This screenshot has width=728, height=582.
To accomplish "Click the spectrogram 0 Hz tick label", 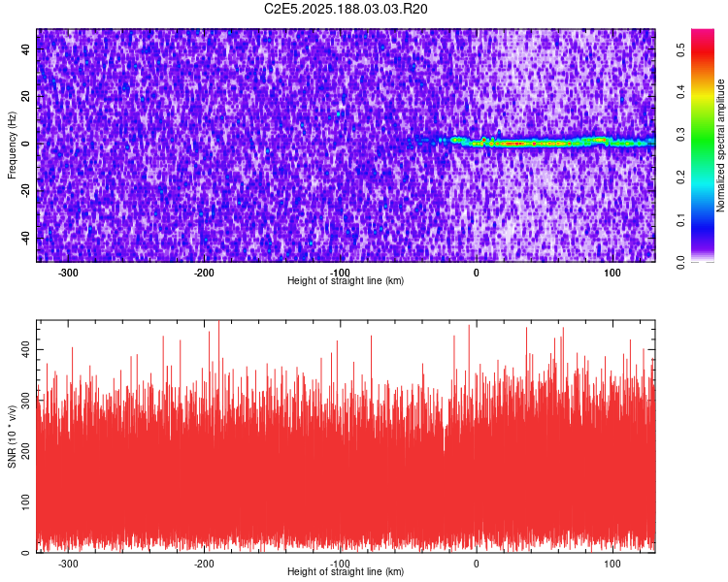I will [x=26, y=144].
